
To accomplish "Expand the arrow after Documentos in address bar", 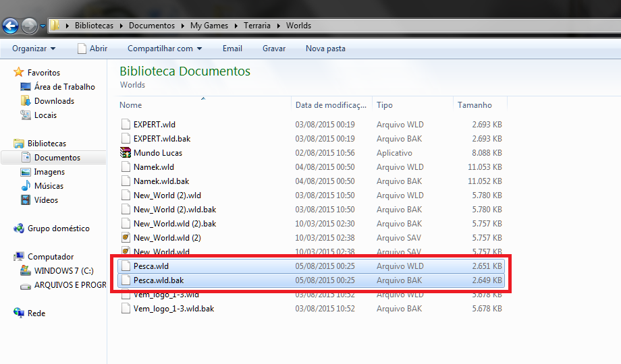I will point(182,26).
